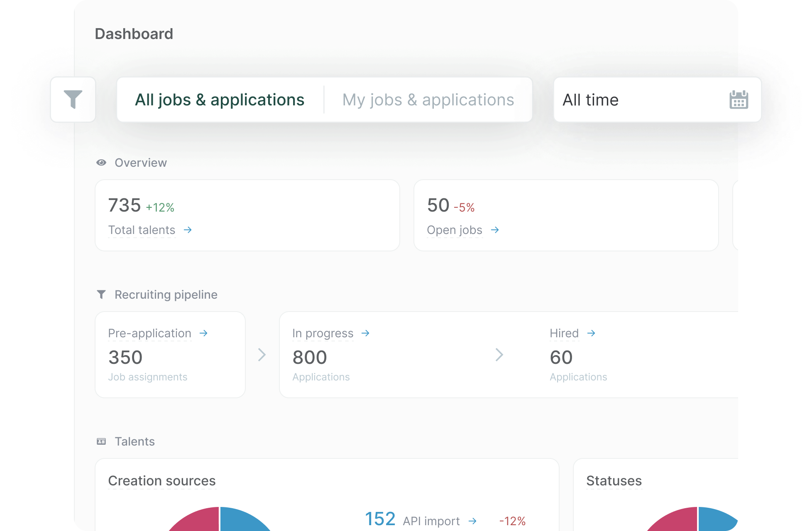Click the arrow icon next to Total talents
Screen dimensions: 812x531
pyautogui.click(x=188, y=230)
